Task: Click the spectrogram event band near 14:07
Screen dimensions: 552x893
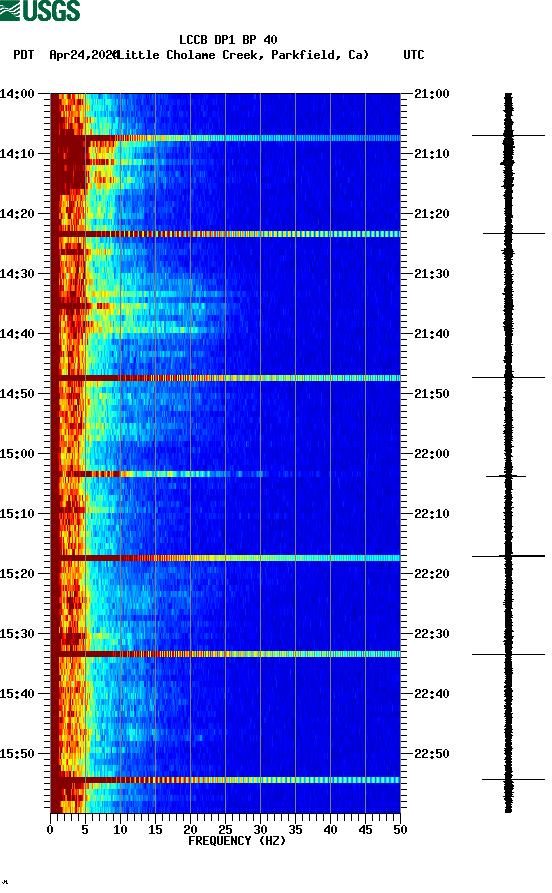Action: tap(225, 138)
